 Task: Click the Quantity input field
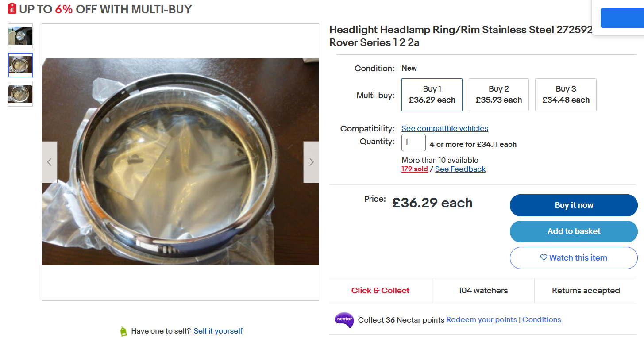pos(413,142)
